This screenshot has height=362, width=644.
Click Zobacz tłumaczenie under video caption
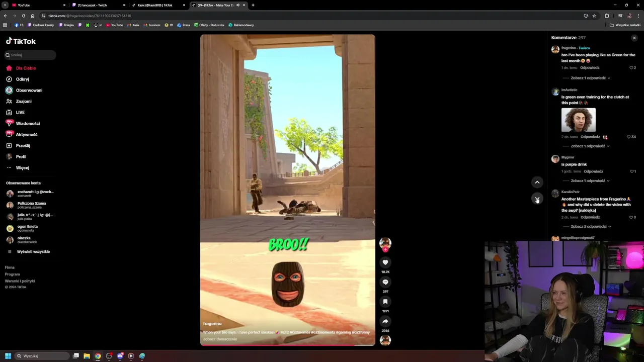(220, 339)
